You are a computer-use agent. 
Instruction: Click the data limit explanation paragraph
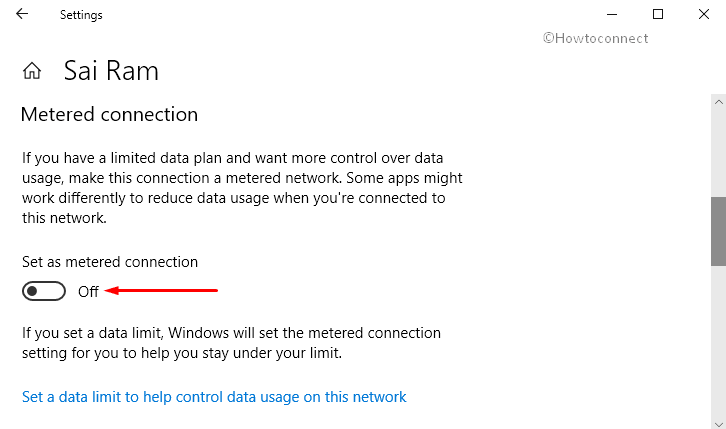click(231, 343)
